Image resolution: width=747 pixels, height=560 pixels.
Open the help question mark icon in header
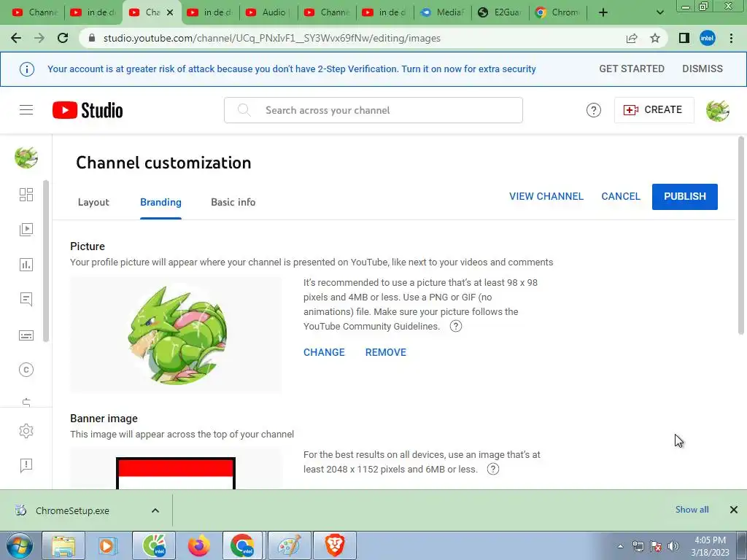click(x=593, y=111)
